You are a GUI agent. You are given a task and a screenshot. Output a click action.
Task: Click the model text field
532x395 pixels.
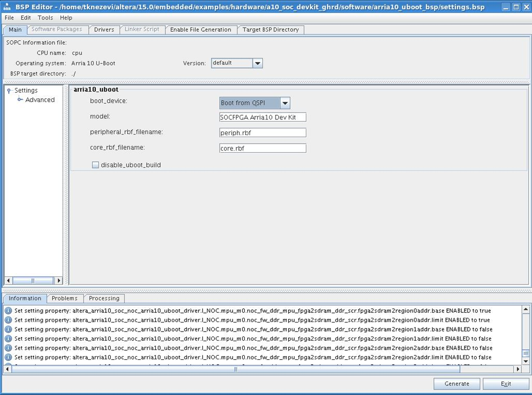tap(262, 117)
